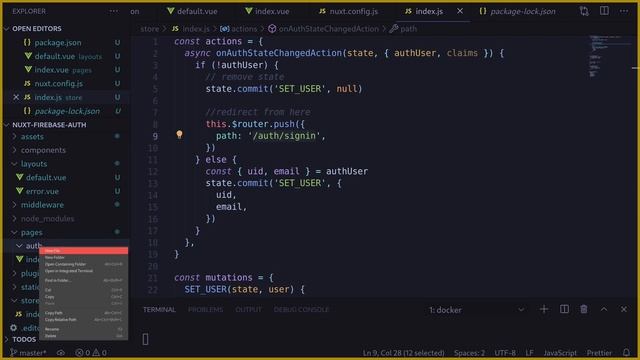This screenshot has width=640, height=360.
Task: Choose New Folder in the context menu
Action: (x=83, y=258)
